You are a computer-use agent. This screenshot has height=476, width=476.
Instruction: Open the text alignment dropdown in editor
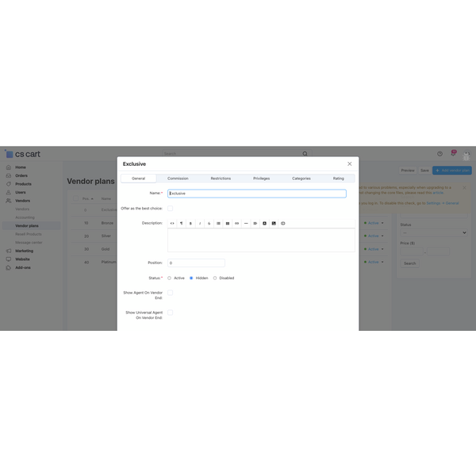click(x=255, y=224)
